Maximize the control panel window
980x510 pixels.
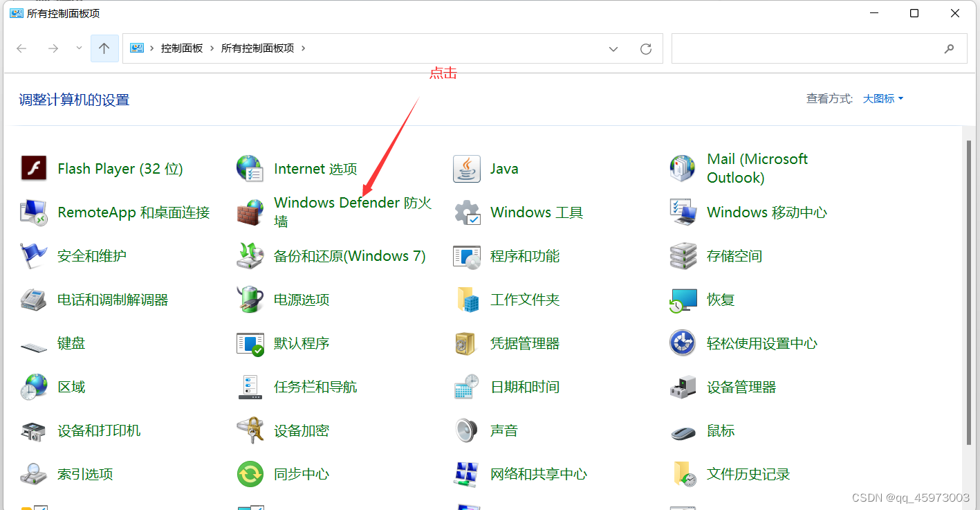tap(914, 13)
